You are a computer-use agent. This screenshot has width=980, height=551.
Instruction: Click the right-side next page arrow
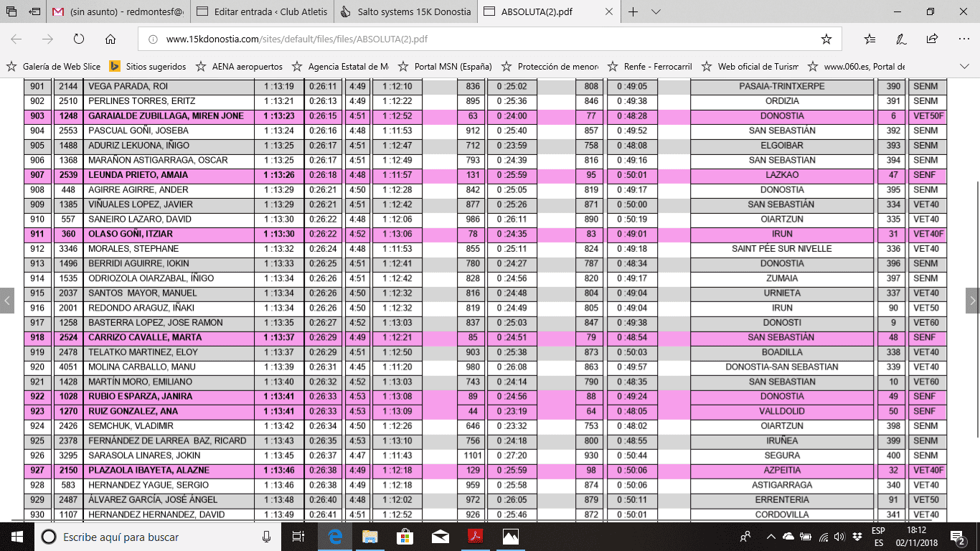coord(972,300)
